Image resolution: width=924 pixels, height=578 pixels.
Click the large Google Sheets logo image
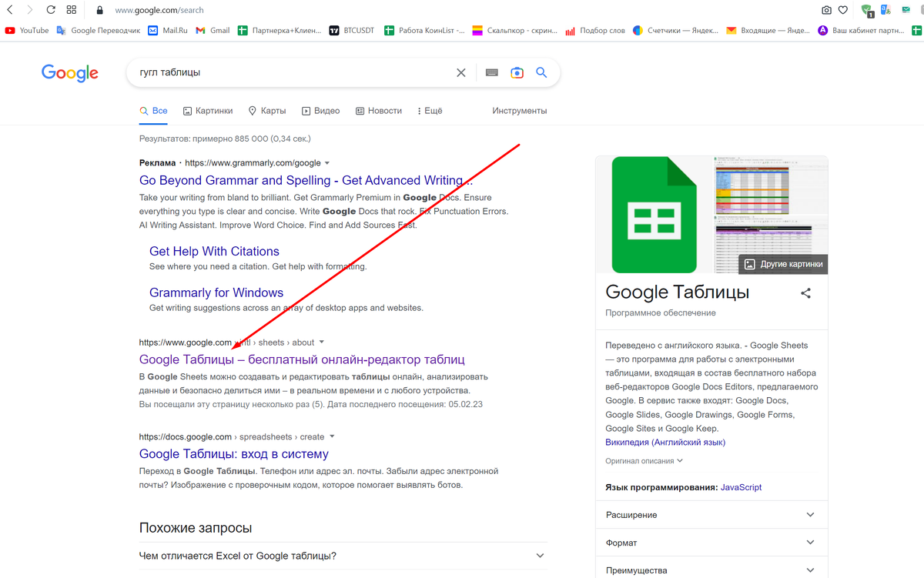(x=654, y=215)
